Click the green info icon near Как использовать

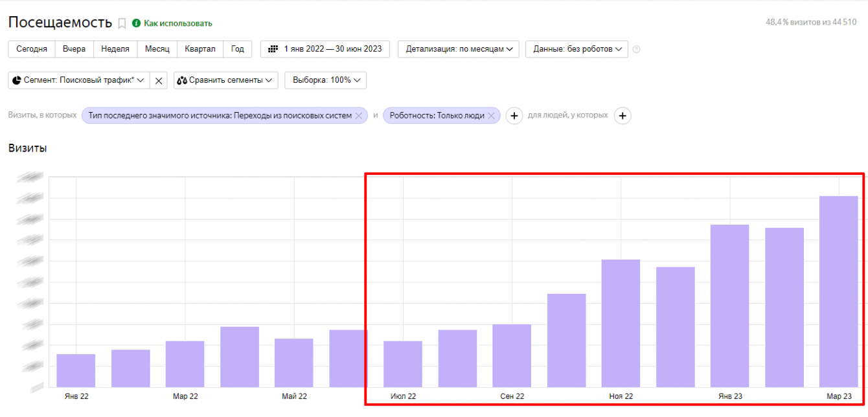coord(136,23)
